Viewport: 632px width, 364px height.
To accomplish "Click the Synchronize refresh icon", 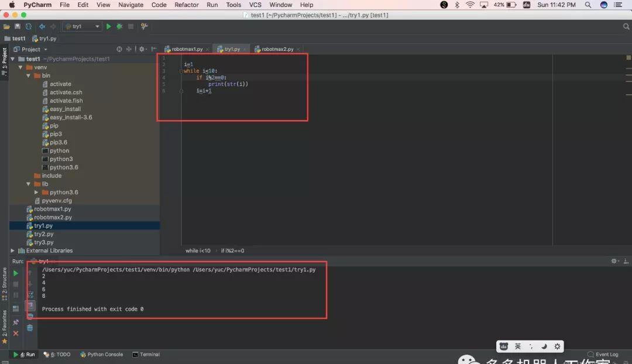I will click(29, 26).
